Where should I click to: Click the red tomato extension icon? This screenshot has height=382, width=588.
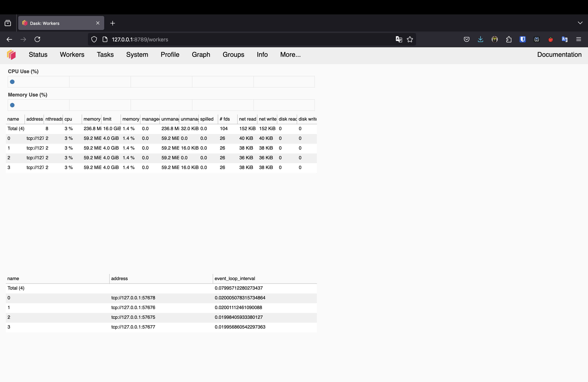tap(550, 39)
